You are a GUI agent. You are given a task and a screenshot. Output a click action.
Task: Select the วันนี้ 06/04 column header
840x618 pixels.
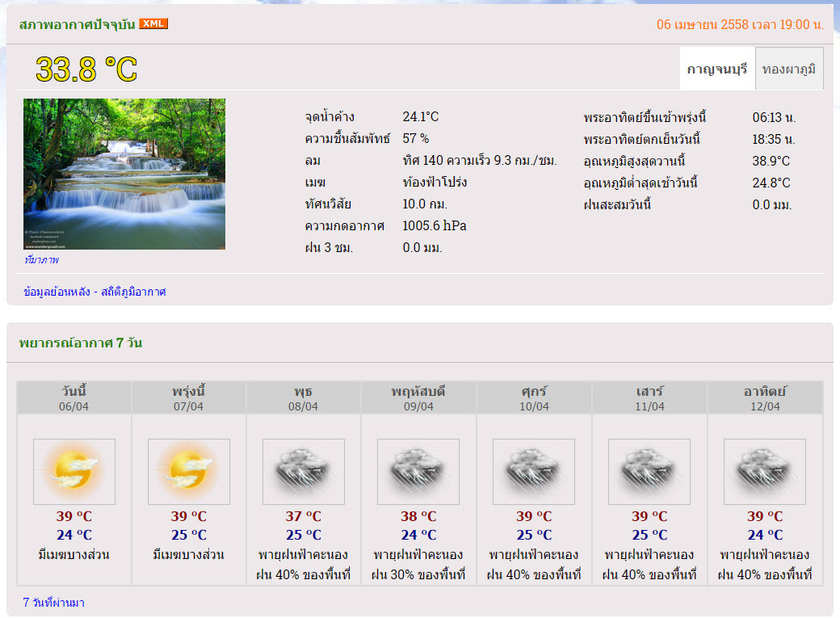pos(74,397)
